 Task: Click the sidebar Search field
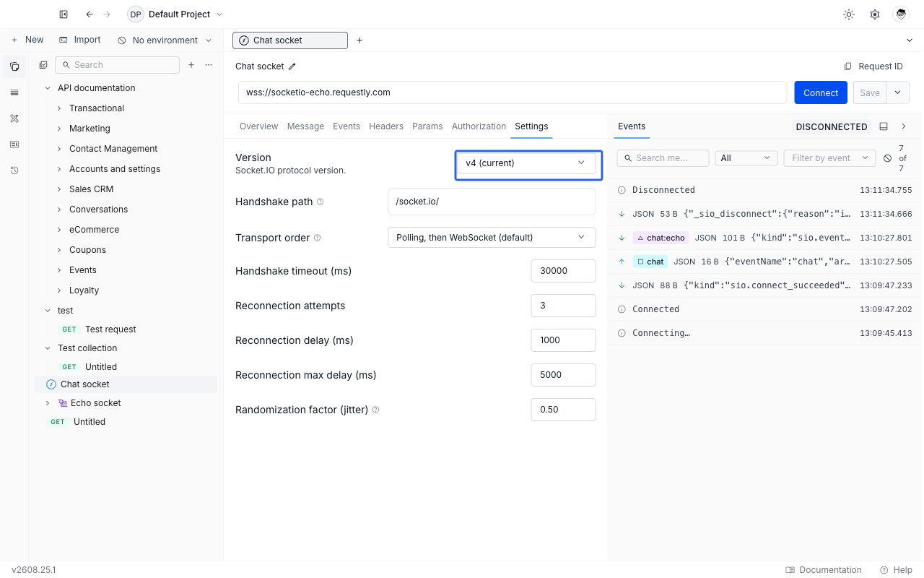tap(117, 65)
